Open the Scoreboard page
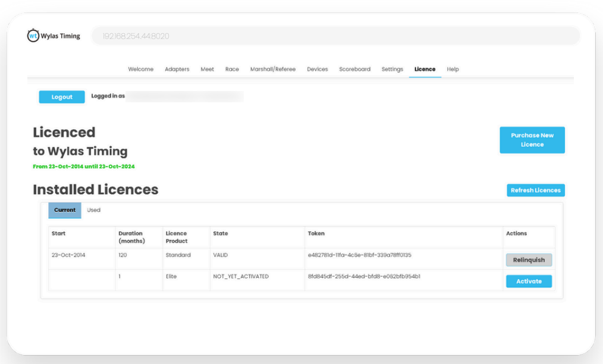This screenshot has height=364, width=603. click(x=354, y=69)
